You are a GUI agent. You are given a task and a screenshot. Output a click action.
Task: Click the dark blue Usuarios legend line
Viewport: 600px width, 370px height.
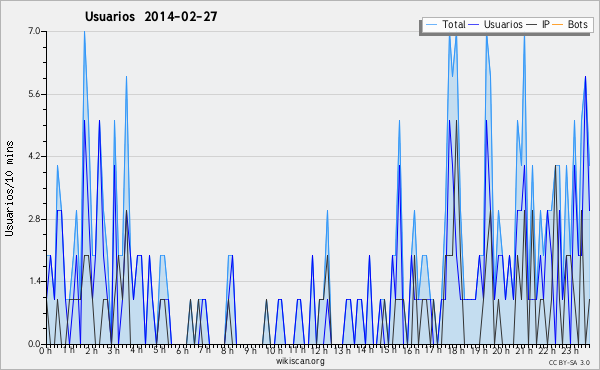[x=474, y=25]
